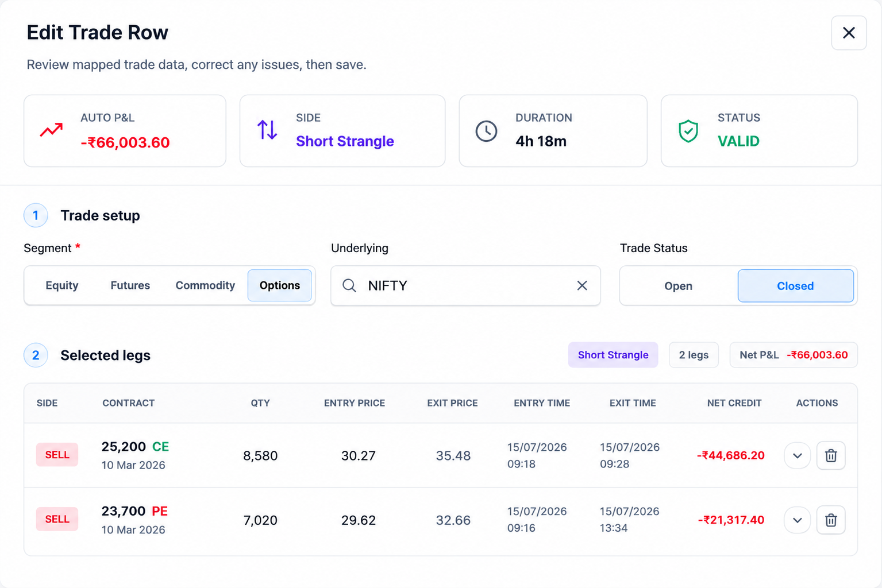Delete the 25,200 CE leg

click(x=831, y=455)
